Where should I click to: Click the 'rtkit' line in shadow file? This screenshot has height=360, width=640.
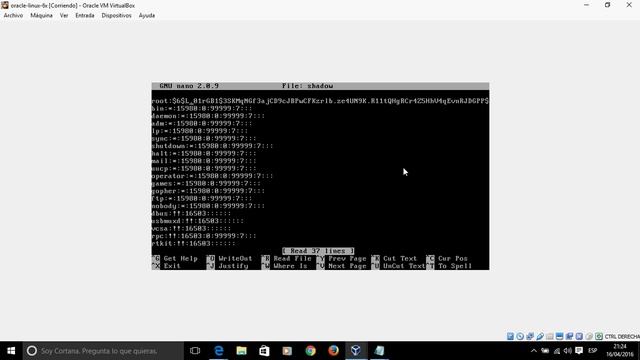(x=193, y=244)
